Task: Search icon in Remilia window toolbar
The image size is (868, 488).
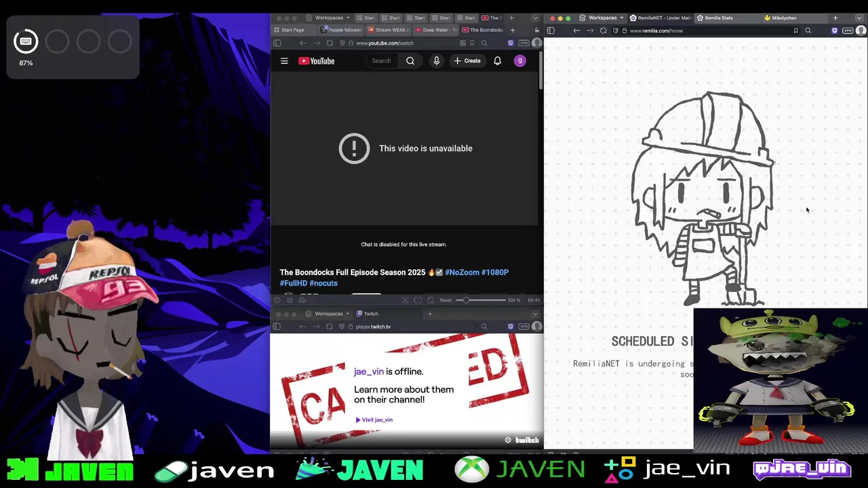Action: pyautogui.click(x=808, y=30)
